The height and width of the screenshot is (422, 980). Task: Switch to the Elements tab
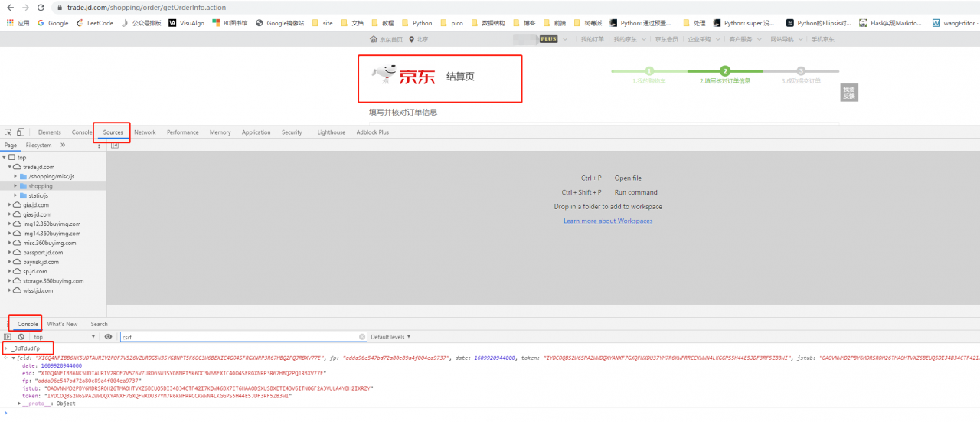[x=49, y=132]
